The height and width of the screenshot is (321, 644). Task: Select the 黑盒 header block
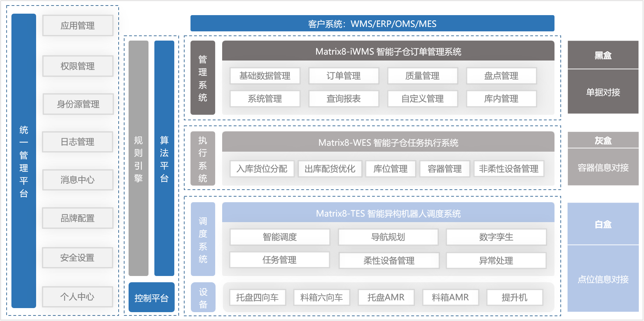(603, 55)
